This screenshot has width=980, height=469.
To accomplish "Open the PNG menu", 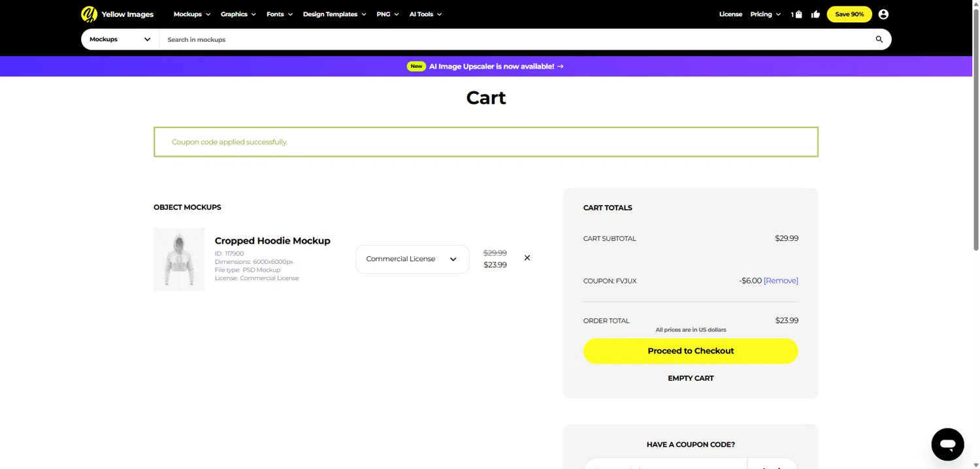I will click(388, 14).
